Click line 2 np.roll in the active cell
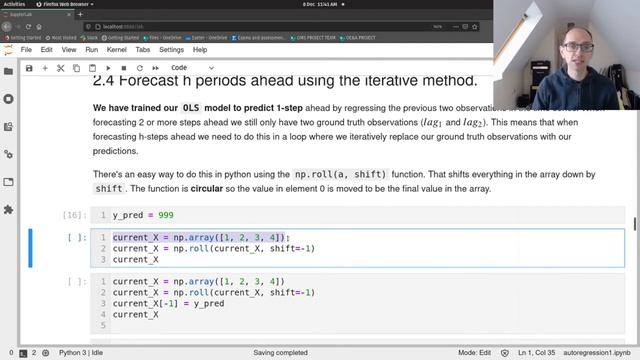This screenshot has width=640, height=360. pos(214,249)
